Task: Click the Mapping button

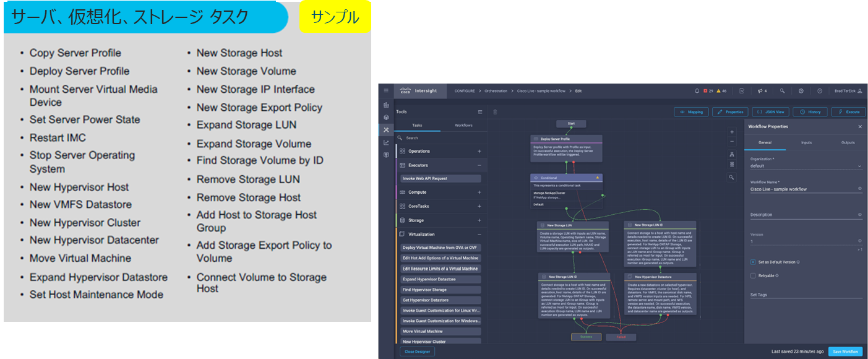Action: [691, 112]
